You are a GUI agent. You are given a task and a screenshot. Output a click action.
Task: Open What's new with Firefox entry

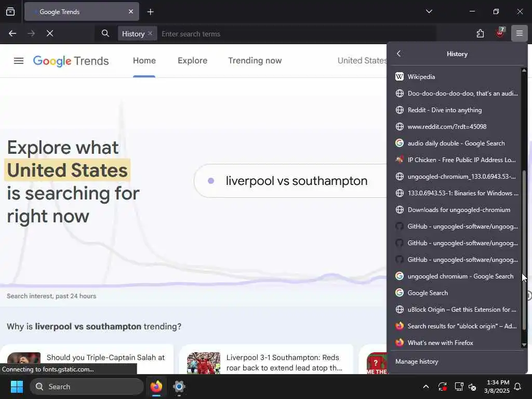pyautogui.click(x=457, y=343)
